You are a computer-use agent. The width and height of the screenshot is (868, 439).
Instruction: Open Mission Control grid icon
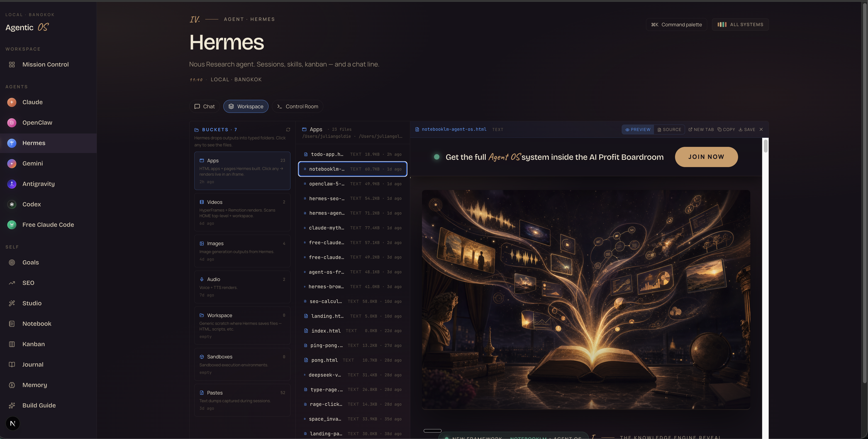point(12,64)
